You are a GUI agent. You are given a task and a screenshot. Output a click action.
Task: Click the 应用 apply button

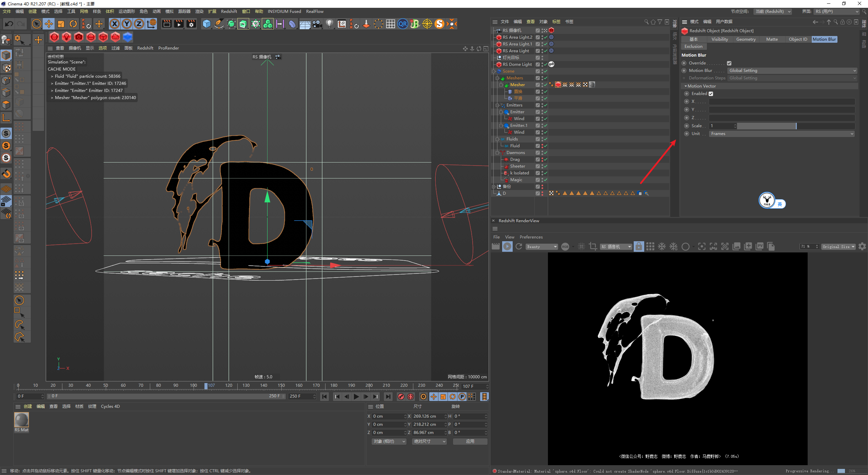coord(470,441)
